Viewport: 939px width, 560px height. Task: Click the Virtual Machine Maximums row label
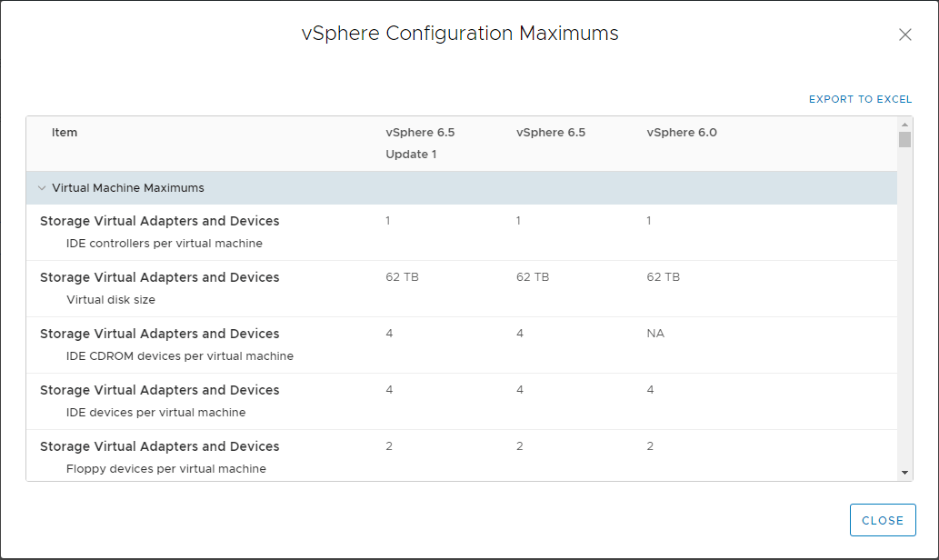pos(127,188)
